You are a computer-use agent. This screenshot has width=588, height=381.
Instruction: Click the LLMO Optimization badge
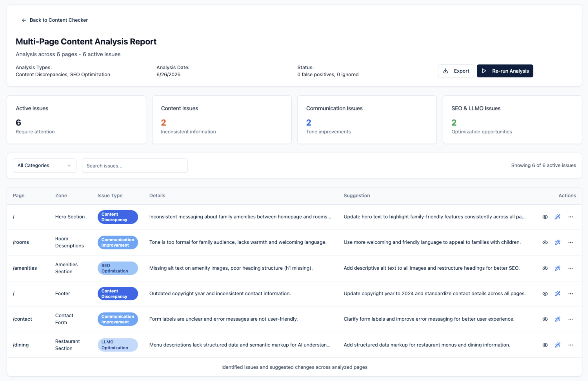coord(118,345)
